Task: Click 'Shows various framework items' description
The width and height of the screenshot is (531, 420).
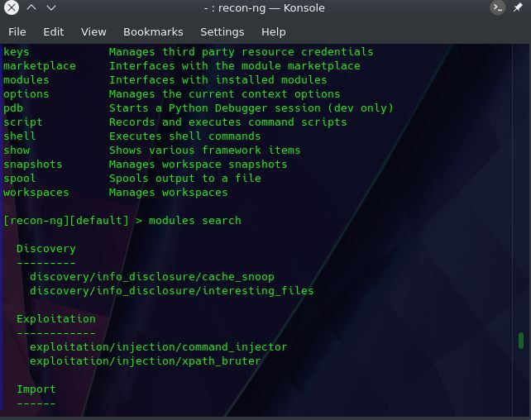Action: 204,150
